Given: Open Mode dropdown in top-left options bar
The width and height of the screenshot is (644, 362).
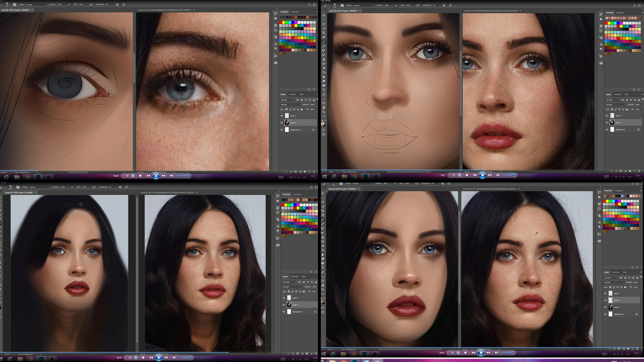Looking at the screenshot, I should click(x=36, y=5).
